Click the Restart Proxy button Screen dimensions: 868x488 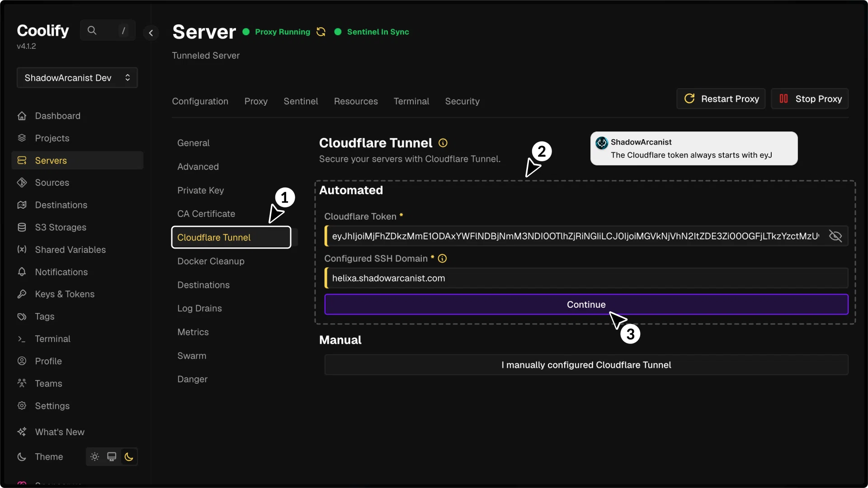(x=721, y=99)
